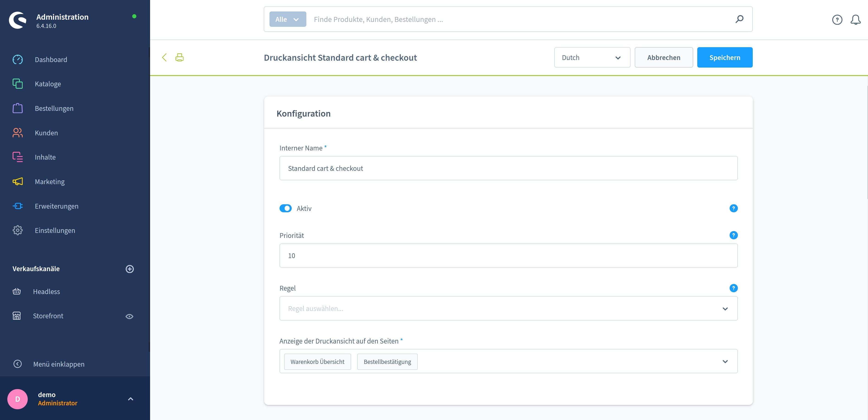Screen dimensions: 868x420
Task: Click the Warenkorb Übersicht tag
Action: pyautogui.click(x=317, y=362)
